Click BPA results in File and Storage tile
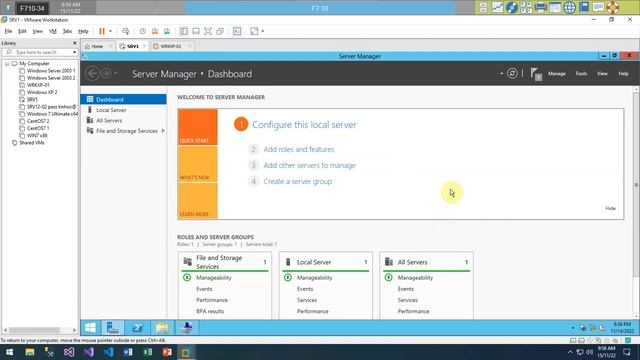 210,311
